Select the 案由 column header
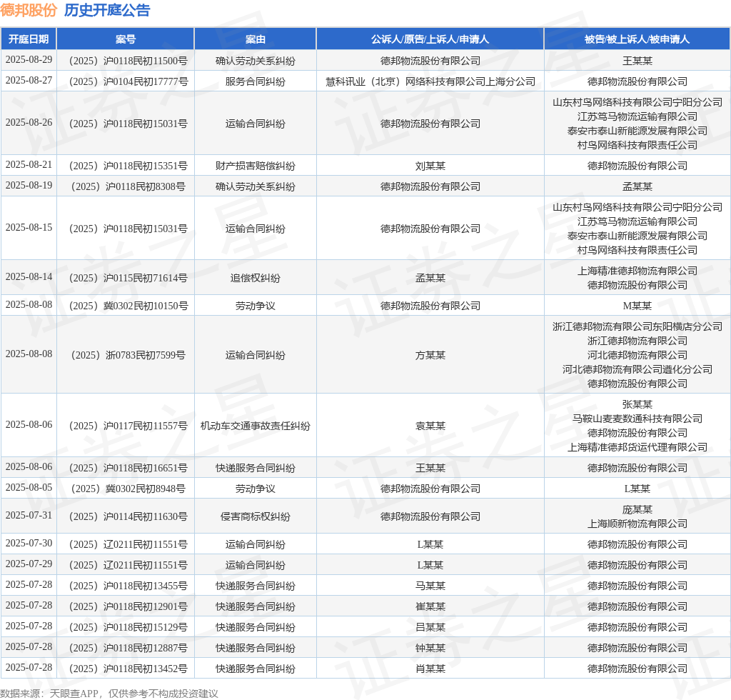The height and width of the screenshot is (700, 731). pos(256,39)
